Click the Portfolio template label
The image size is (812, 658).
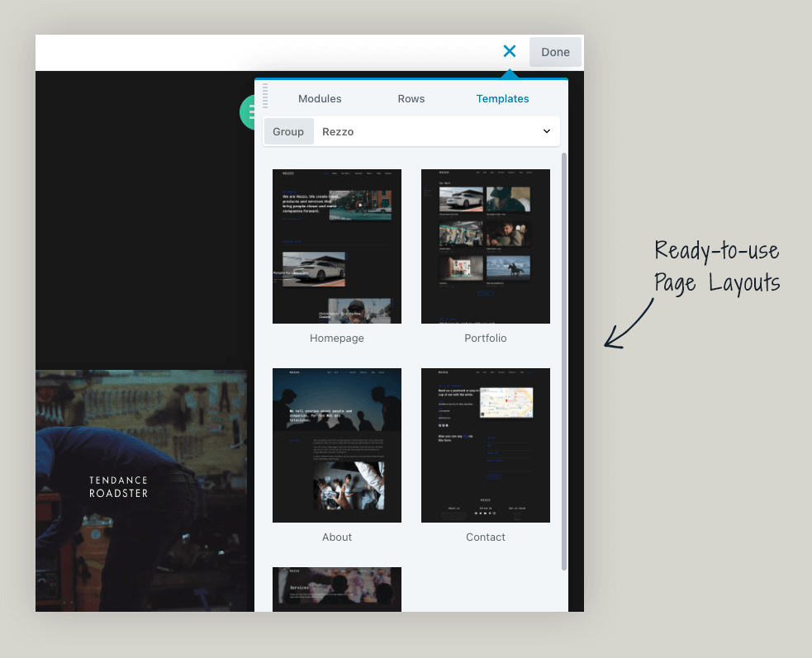point(485,338)
